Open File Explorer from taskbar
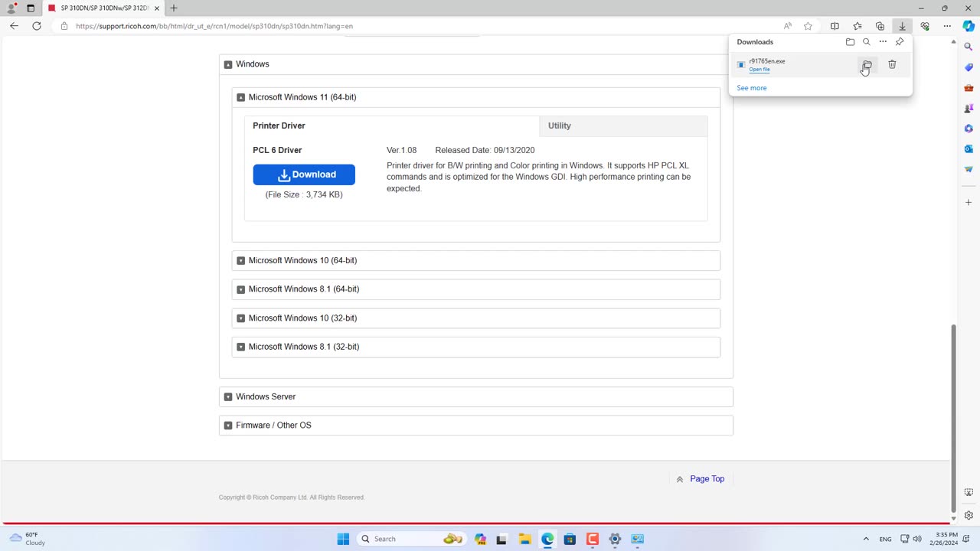 coord(524,539)
